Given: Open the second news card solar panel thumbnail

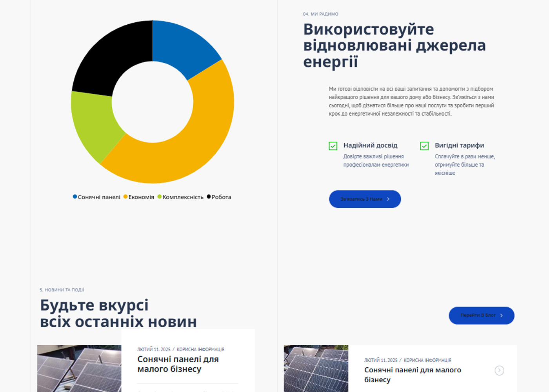Looking at the screenshot, I should 316,368.
